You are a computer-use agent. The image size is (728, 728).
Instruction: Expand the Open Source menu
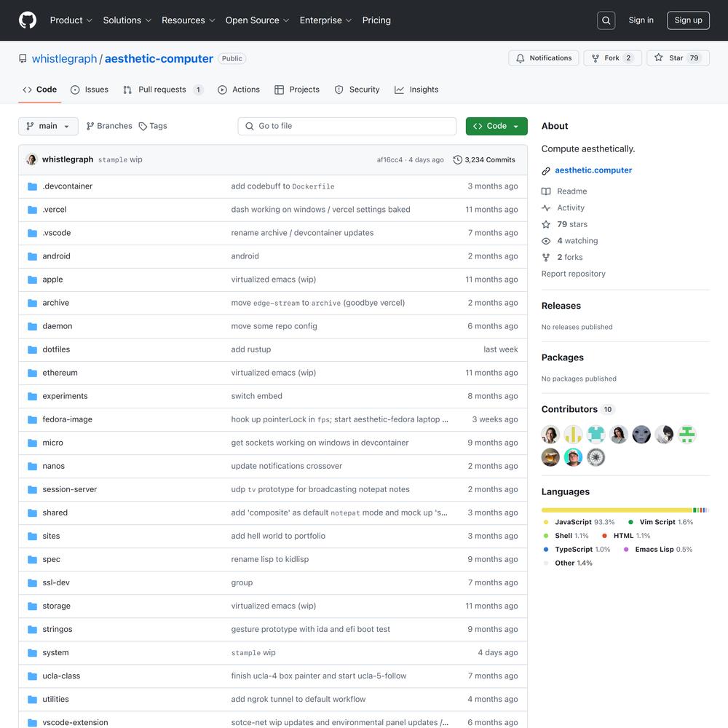coord(257,20)
